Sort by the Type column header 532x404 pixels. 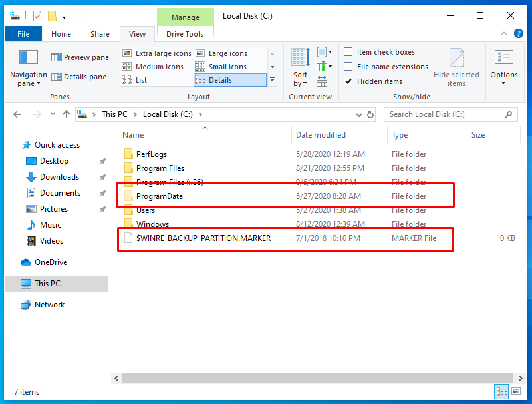pos(427,135)
